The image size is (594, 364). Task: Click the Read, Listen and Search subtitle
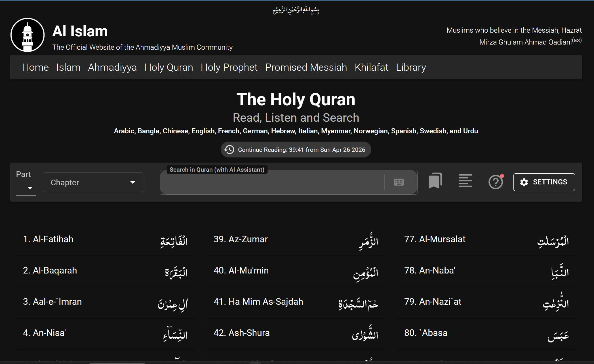pos(296,117)
